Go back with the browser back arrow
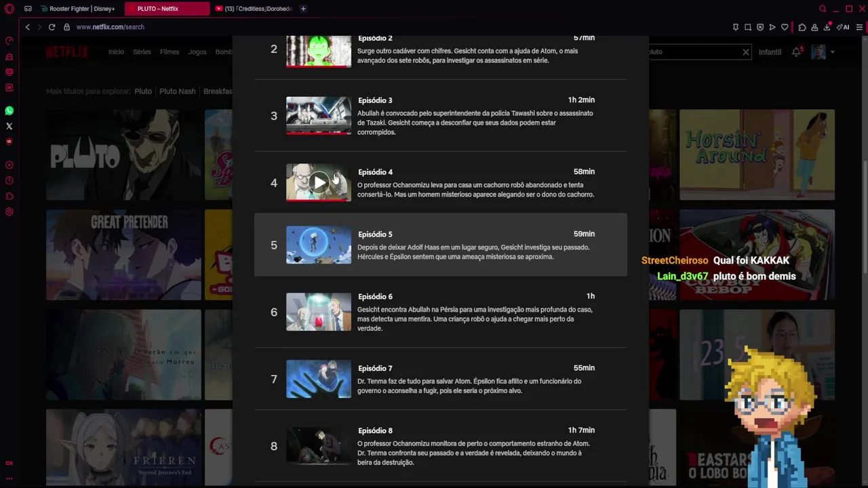This screenshot has width=868, height=488. pyautogui.click(x=27, y=27)
